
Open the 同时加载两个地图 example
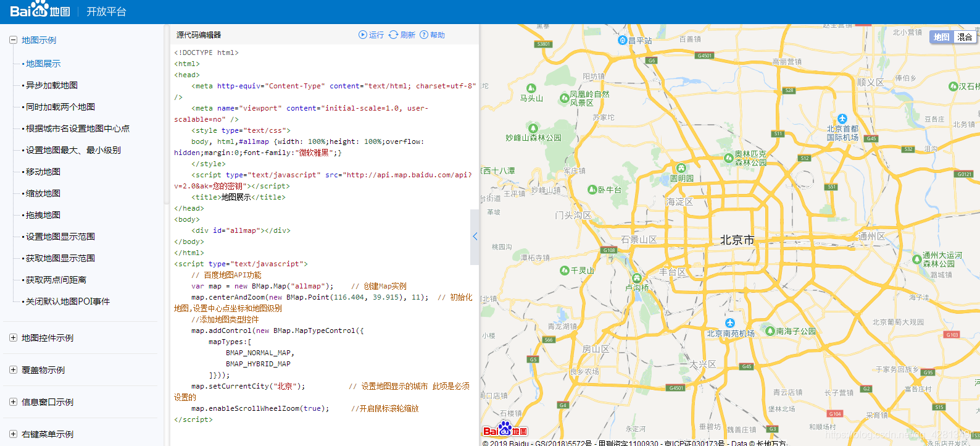(60, 107)
